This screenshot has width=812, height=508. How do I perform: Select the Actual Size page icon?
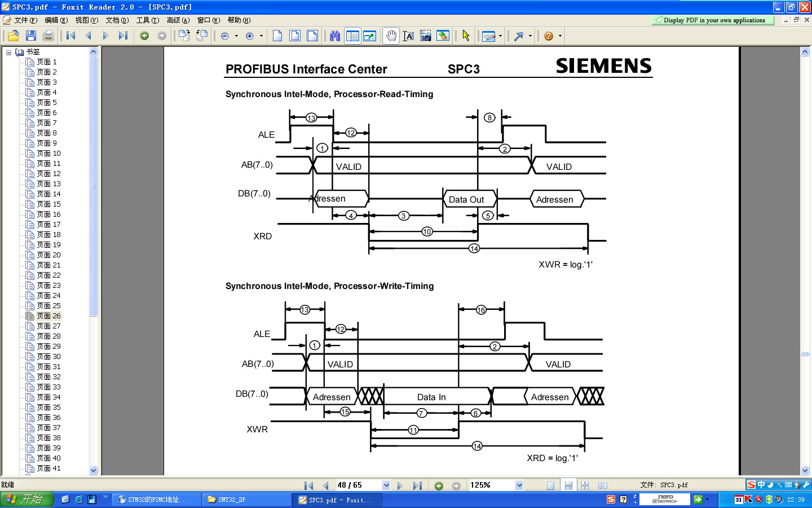pos(277,36)
